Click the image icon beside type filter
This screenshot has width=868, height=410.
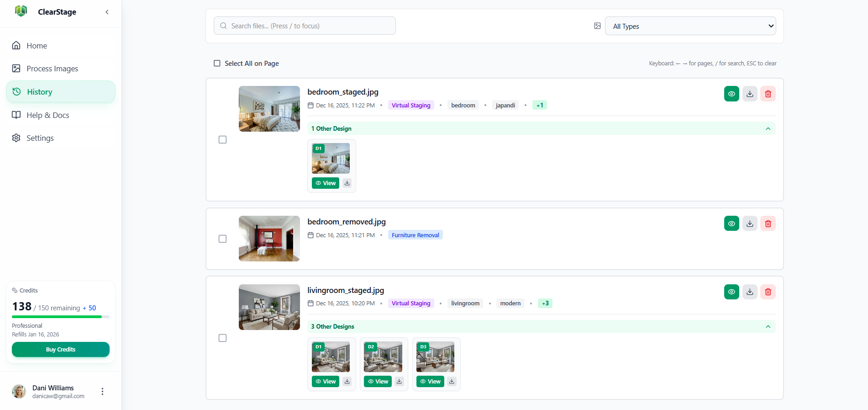pos(597,26)
